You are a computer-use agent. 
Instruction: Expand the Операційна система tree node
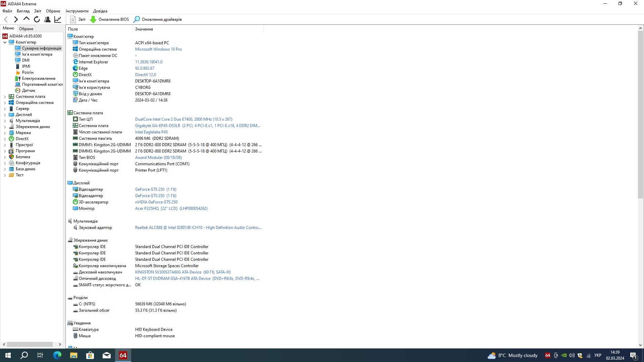5,103
